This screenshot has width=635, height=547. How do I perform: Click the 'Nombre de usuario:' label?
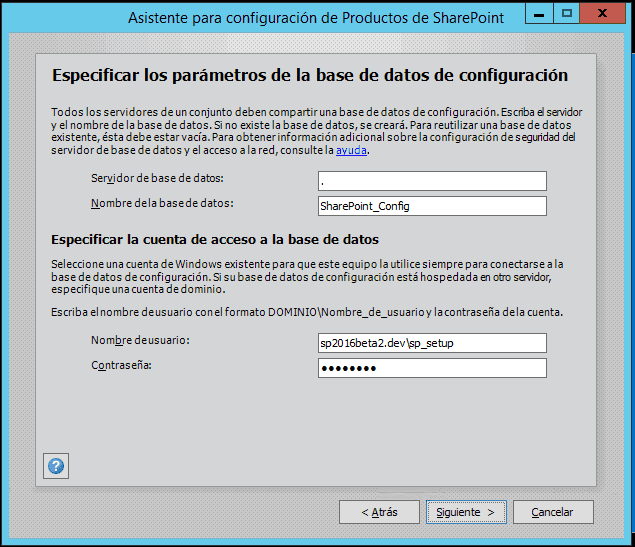pos(140,340)
